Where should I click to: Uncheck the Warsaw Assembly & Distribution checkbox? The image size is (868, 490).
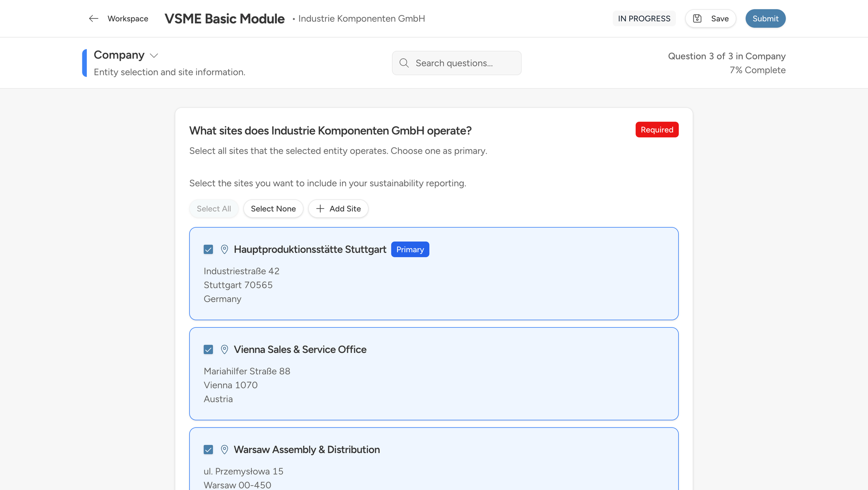coord(208,450)
